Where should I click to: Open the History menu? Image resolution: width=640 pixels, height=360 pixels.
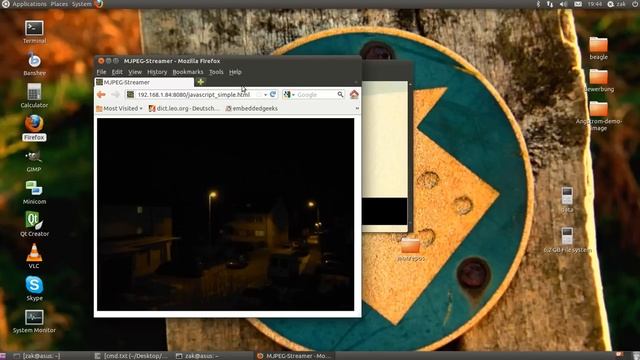click(157, 72)
